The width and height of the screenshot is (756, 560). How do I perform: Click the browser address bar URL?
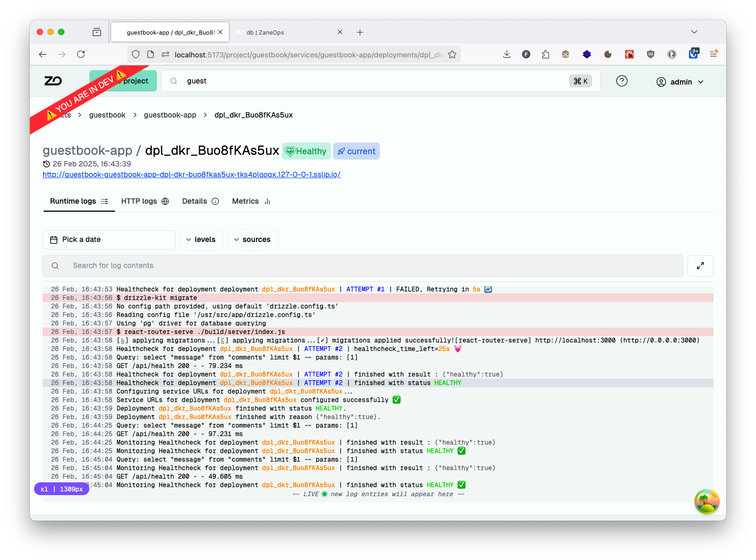coord(308,55)
